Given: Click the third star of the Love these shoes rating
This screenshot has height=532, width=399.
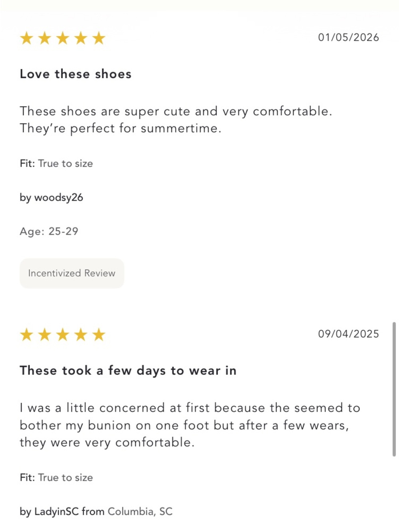Looking at the screenshot, I should (63, 38).
